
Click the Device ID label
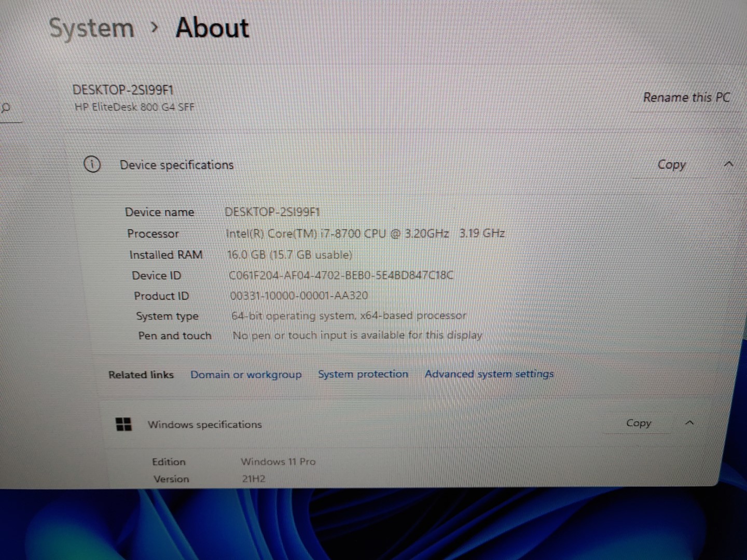click(156, 275)
